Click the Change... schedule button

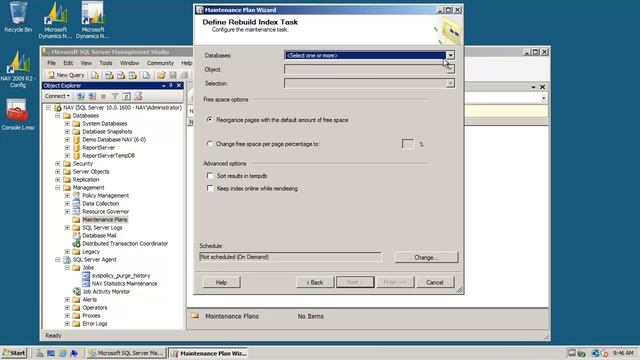426,257
